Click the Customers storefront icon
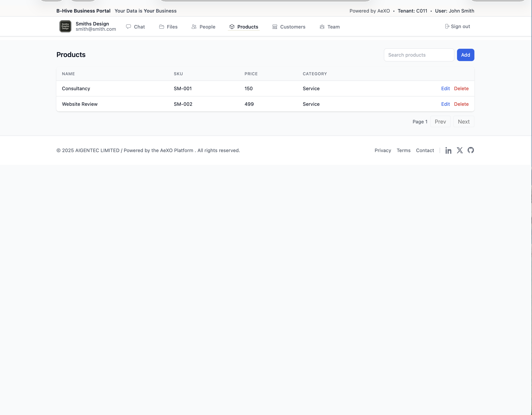The image size is (532, 415). click(275, 26)
